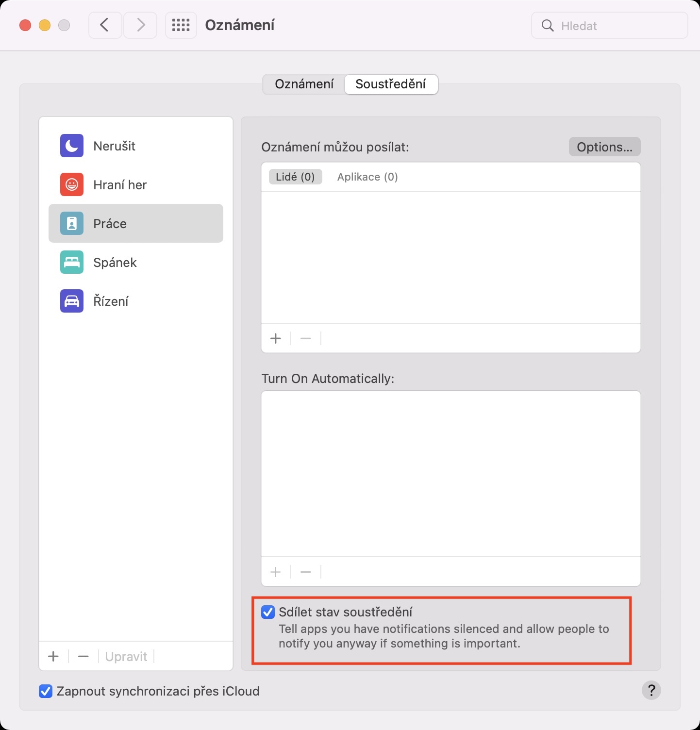Add automation under Turn On Automatically
Viewport: 700px width, 730px height.
[276, 572]
